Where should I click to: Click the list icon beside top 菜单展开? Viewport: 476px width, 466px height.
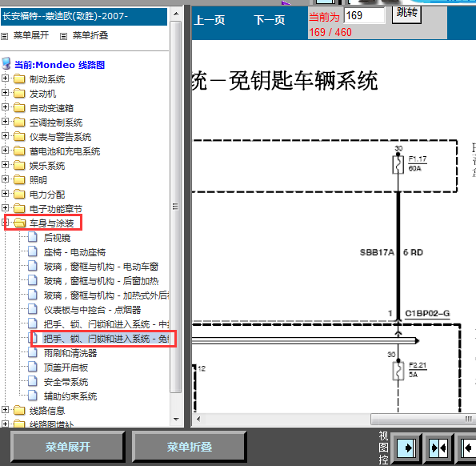4,37
